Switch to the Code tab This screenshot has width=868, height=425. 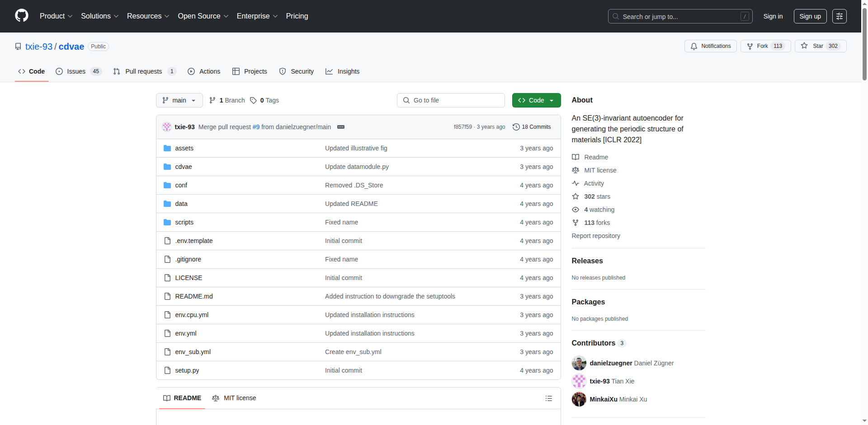pyautogui.click(x=32, y=71)
